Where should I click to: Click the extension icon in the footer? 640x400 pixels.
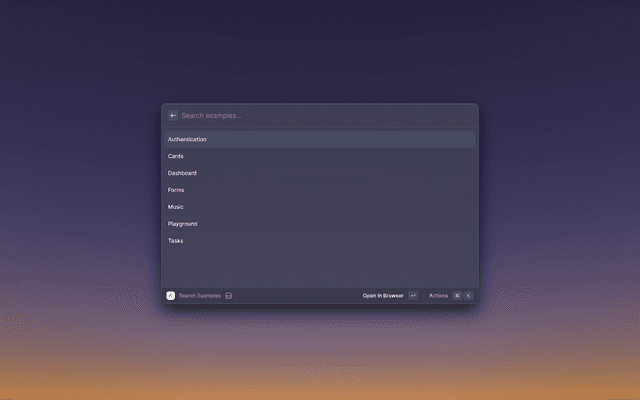pos(171,295)
